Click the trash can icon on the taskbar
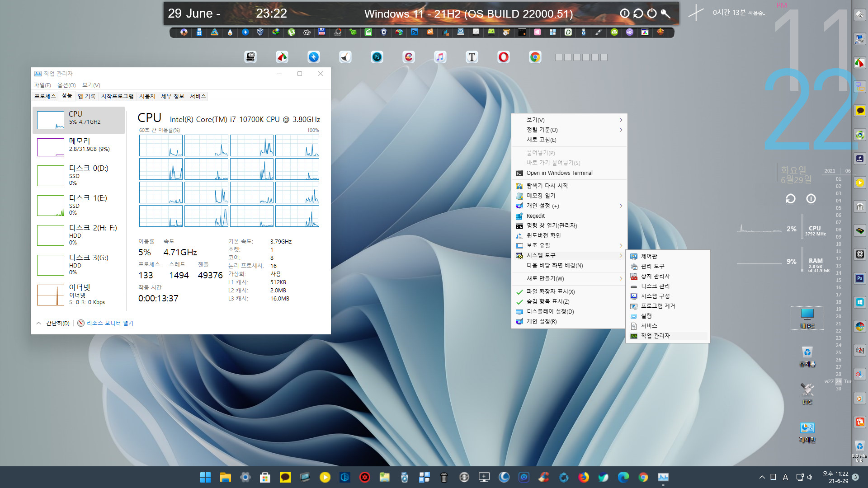 (x=444, y=477)
